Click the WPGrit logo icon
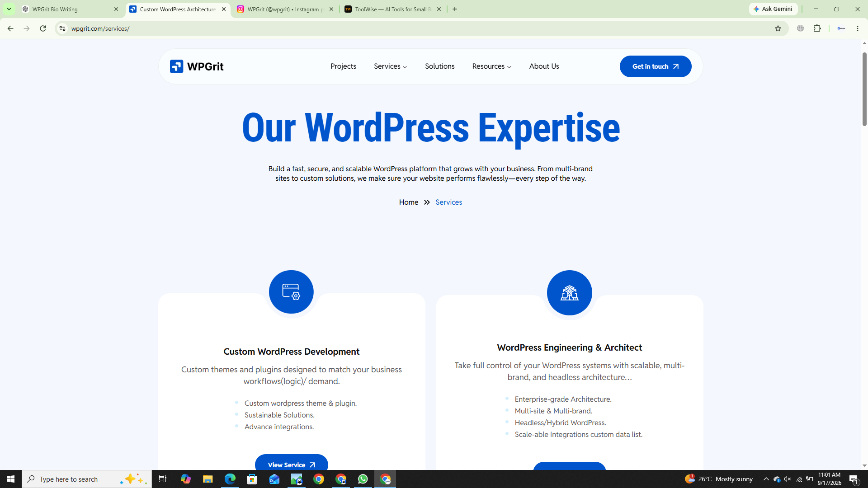Viewport: 868px width, 488px height. tap(176, 66)
